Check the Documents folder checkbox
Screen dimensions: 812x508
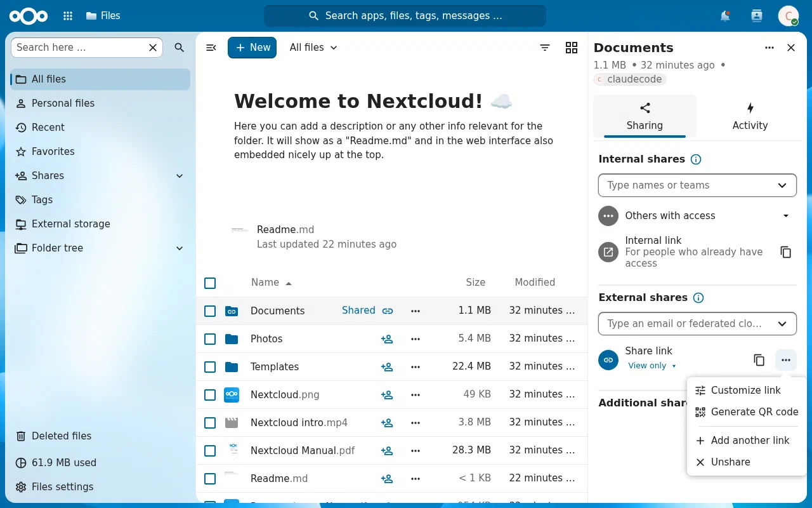(210, 311)
